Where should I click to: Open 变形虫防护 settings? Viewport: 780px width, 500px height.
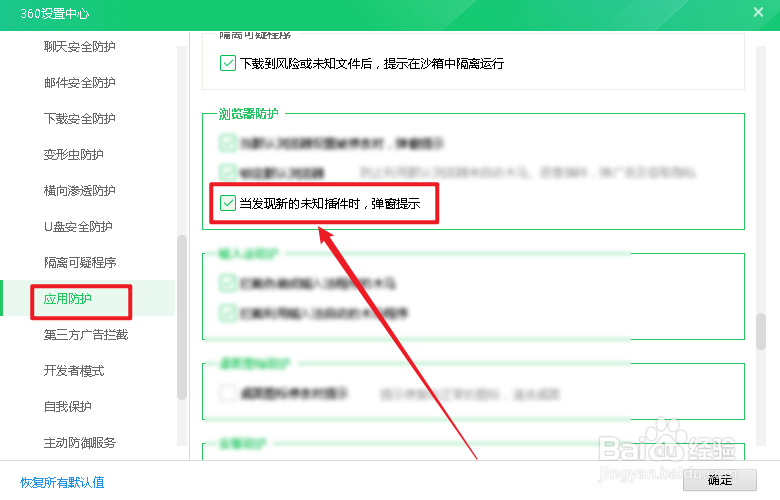point(74,155)
